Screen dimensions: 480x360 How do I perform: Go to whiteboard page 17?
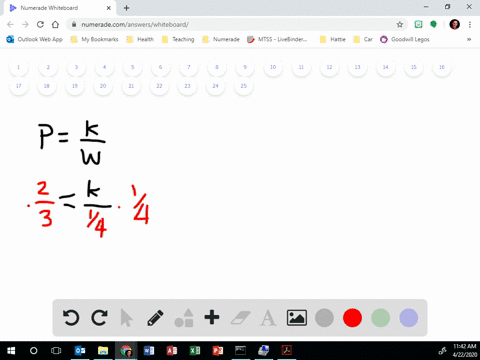(x=19, y=86)
